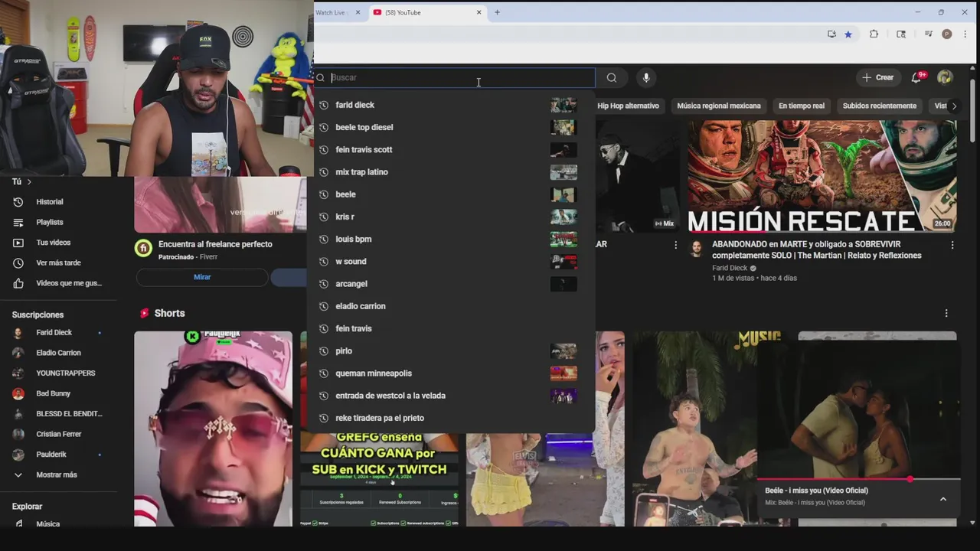This screenshot has width=980, height=551.
Task: Choose "reke tiradera pa el prieto"
Action: point(451,418)
